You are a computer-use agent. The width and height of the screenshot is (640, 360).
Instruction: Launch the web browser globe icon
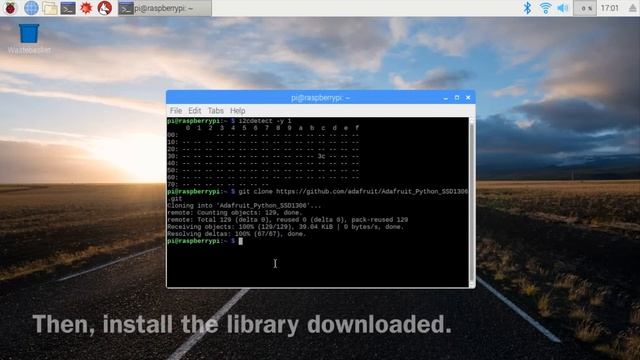coord(31,8)
